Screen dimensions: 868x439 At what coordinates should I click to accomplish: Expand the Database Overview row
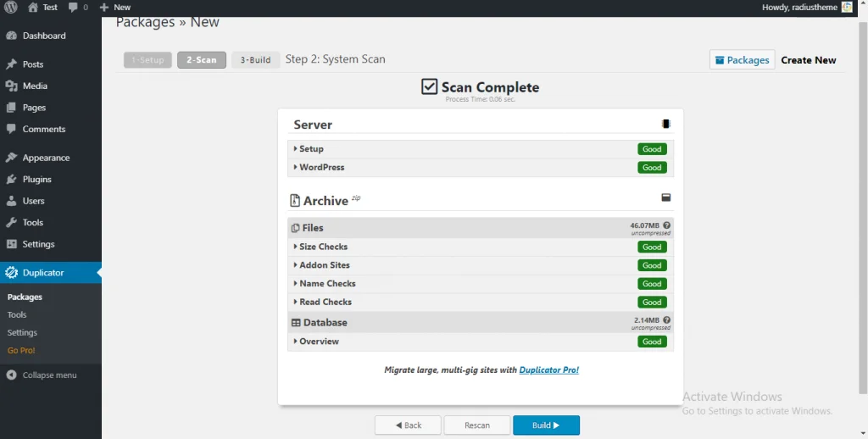(x=316, y=342)
